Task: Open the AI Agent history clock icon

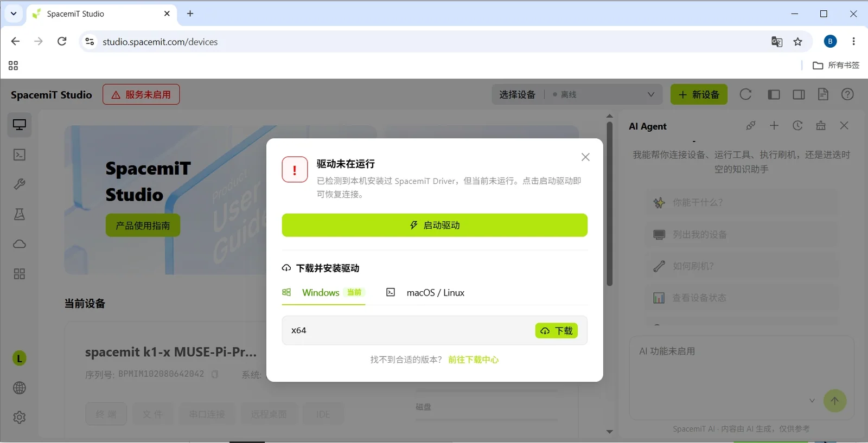Action: click(797, 126)
